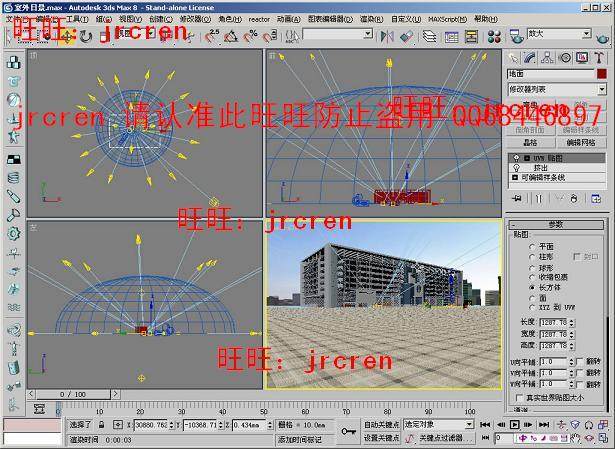Image resolution: width=615 pixels, height=449 pixels.
Task: Open the MAXScript(M) menu
Action: coord(448,19)
